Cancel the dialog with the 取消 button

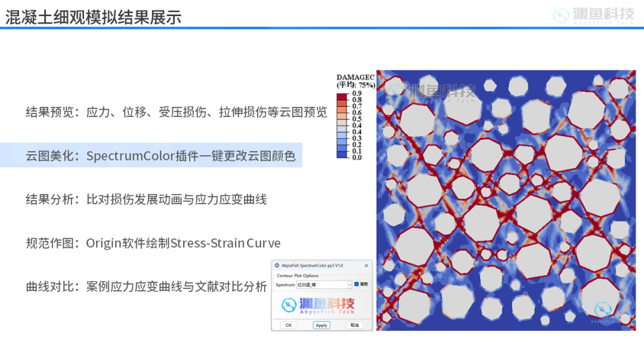pyautogui.click(x=354, y=325)
